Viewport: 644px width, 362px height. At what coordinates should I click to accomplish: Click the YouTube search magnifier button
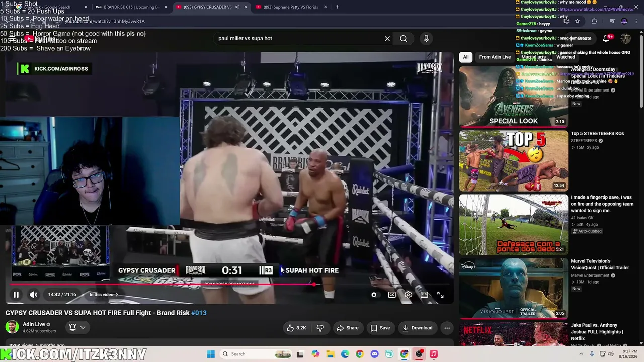point(404,38)
